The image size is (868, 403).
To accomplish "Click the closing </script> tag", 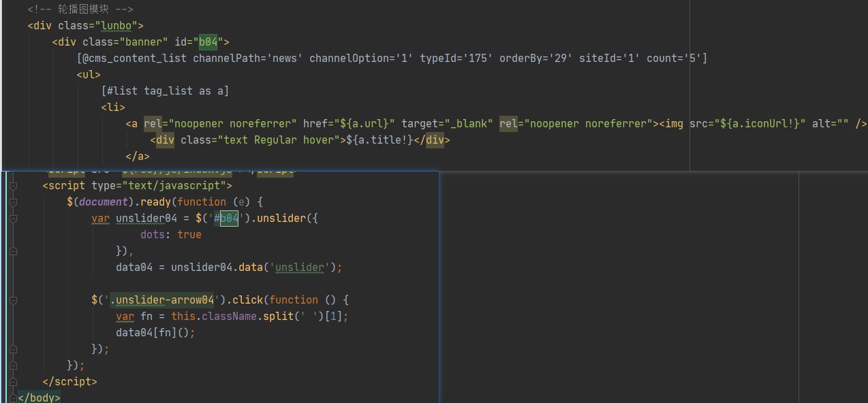I will [x=69, y=382].
